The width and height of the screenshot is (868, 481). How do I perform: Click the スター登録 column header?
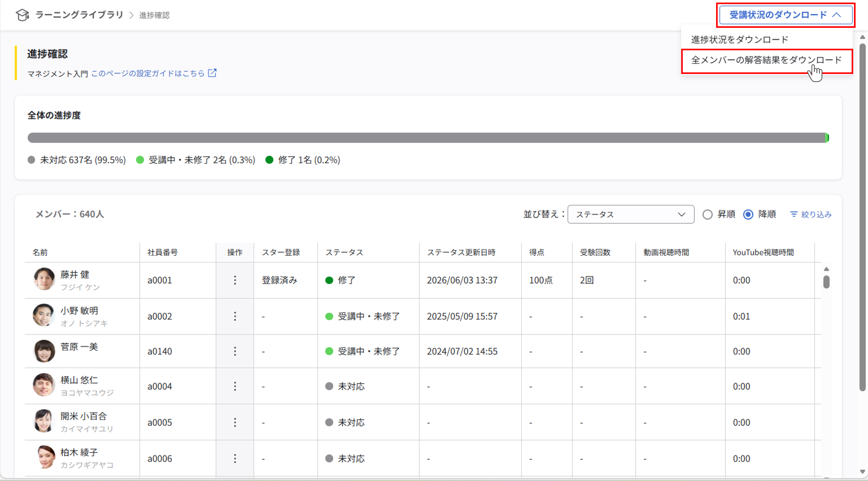tap(281, 252)
